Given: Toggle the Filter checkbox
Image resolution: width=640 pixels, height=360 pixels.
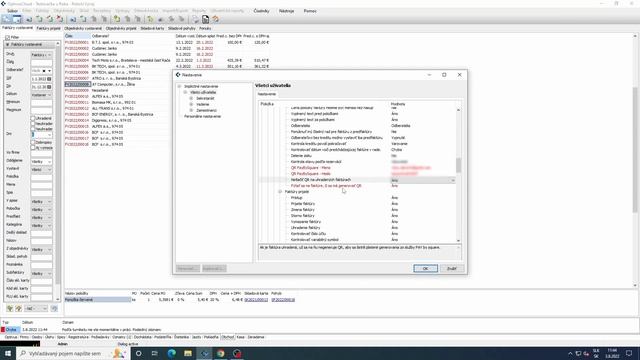Looking at the screenshot, I should [x=7, y=37].
